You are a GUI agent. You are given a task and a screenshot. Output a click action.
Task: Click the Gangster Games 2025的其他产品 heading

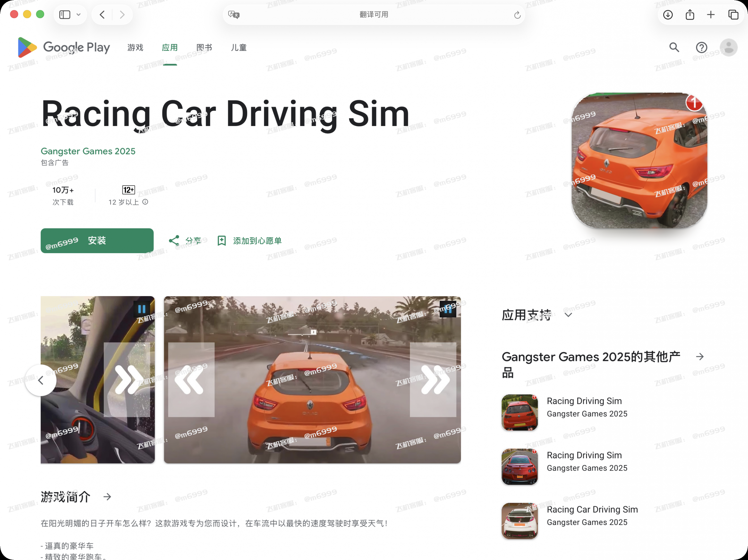(x=591, y=364)
